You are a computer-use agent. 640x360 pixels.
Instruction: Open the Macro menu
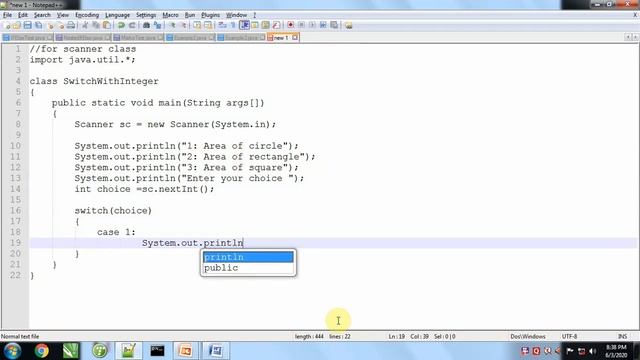pos(170,15)
